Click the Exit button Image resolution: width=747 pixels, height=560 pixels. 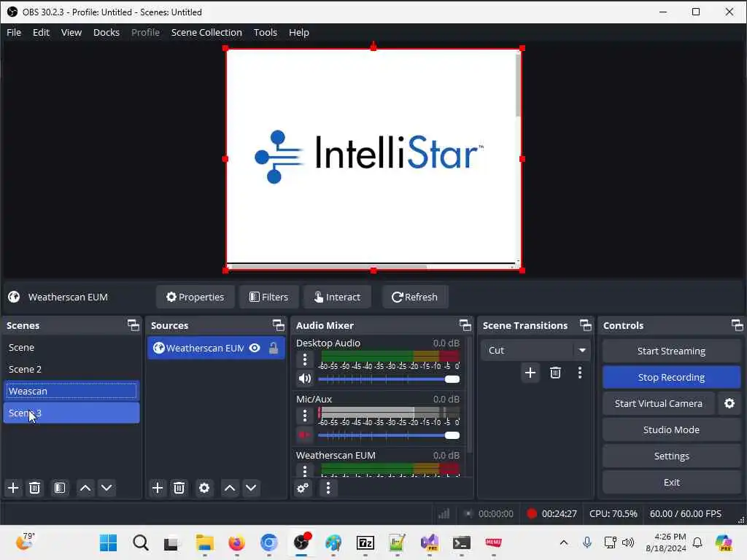pos(671,482)
